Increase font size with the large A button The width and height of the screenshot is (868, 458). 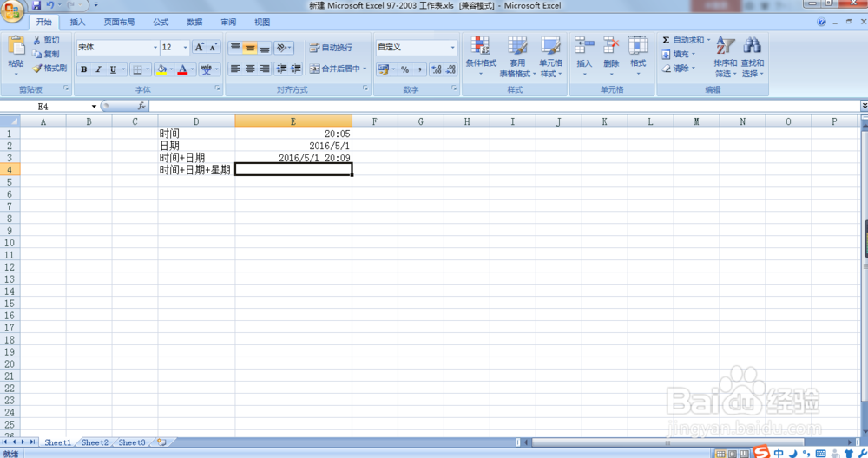point(199,48)
